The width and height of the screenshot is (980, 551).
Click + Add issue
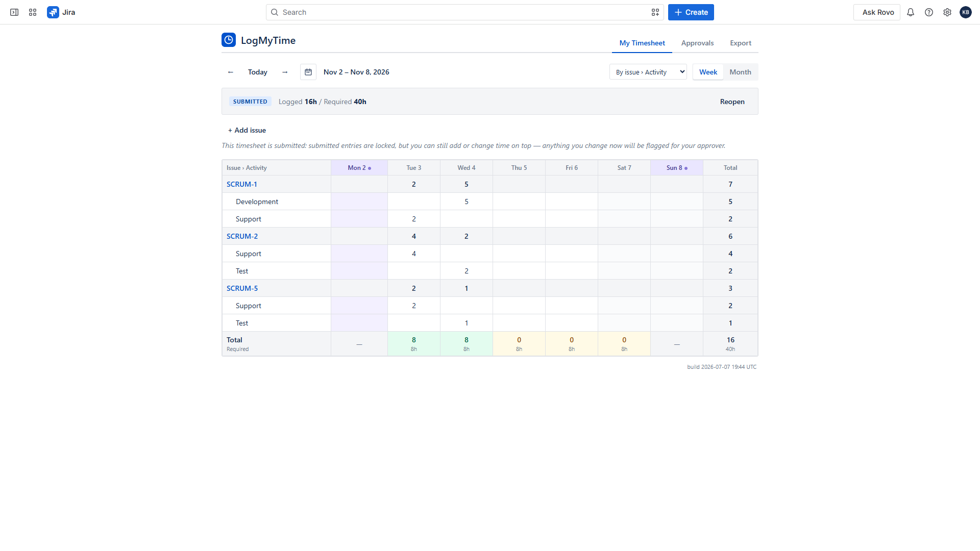[x=247, y=130]
